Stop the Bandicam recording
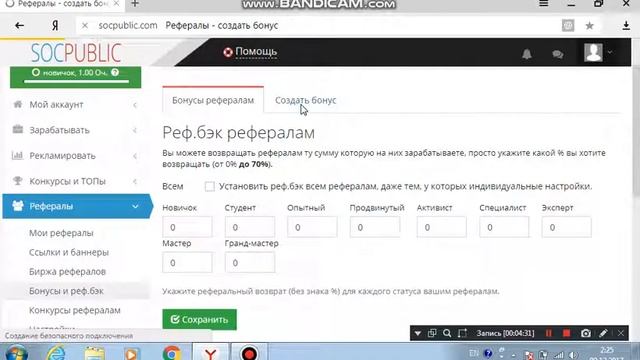640x360 pixels. (x=567, y=333)
